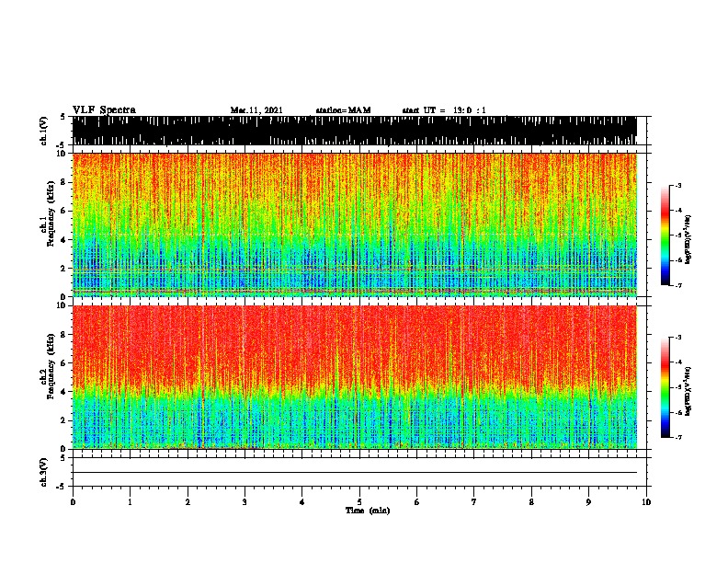Click the "5" tick on the time axis
This screenshot has width=728, height=563.
click(359, 502)
